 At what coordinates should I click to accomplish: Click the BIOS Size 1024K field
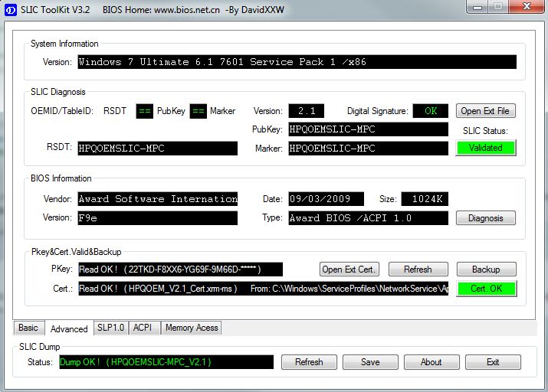click(425, 199)
